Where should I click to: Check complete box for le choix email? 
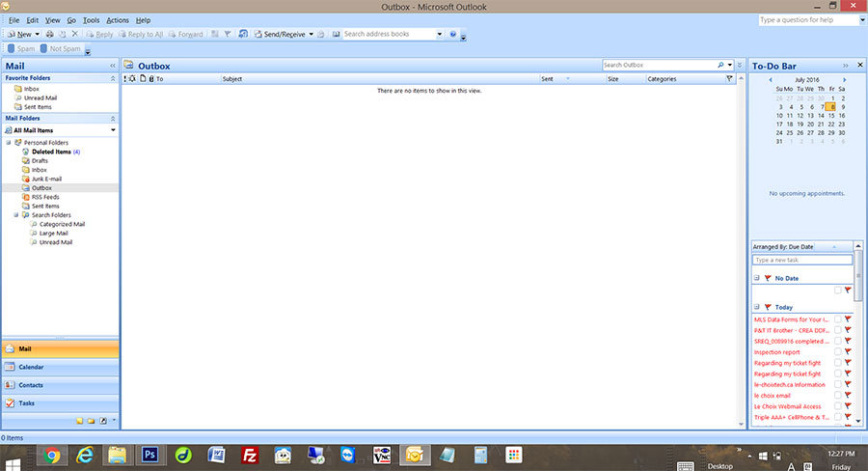coord(837,395)
